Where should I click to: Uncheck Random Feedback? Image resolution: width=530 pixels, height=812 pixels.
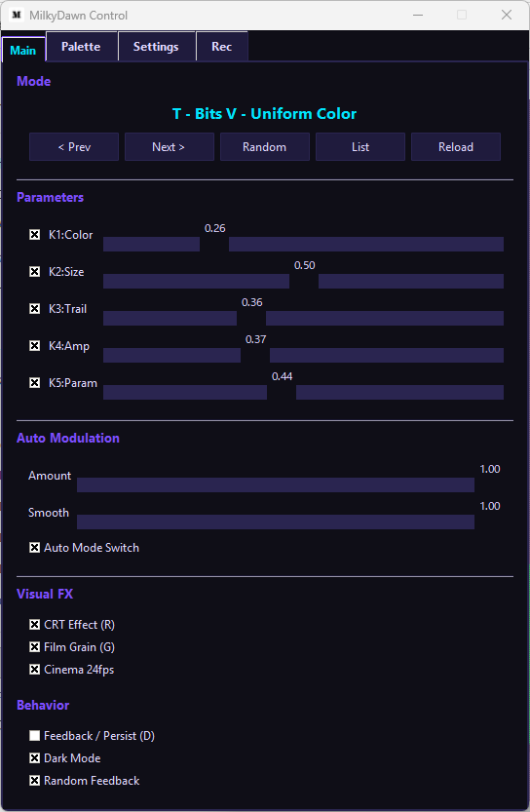pos(35,781)
